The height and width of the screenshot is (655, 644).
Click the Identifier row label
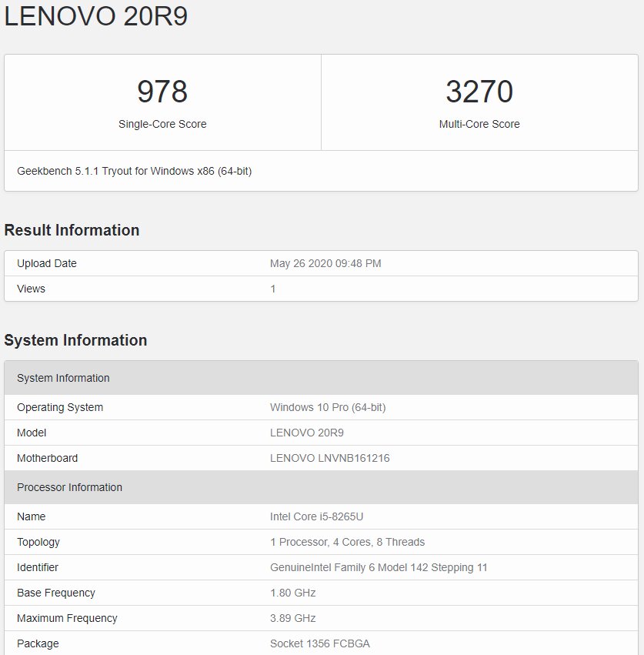[38, 568]
